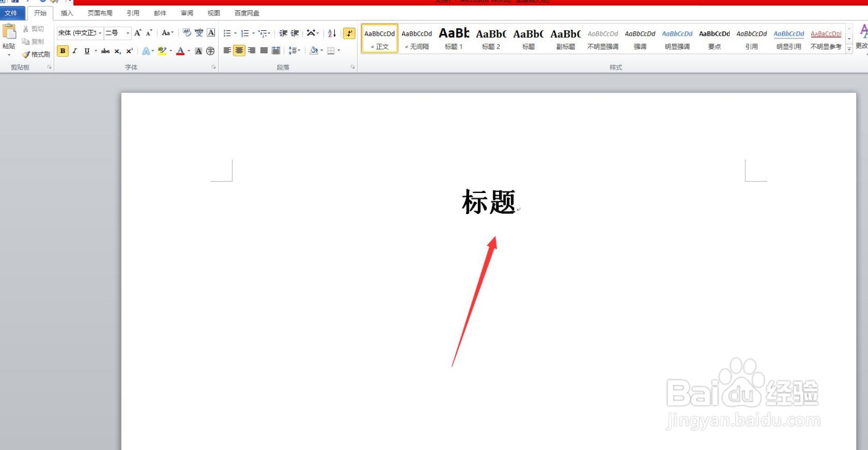Click the clear formatting icon
This screenshot has height=450, width=868.
tap(187, 33)
